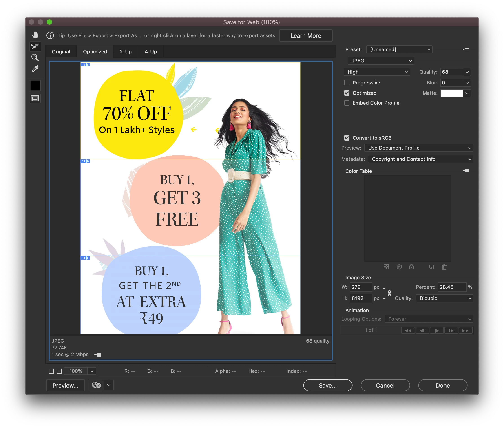Expand the Metadata dropdown
This screenshot has height=428, width=504.
click(420, 159)
